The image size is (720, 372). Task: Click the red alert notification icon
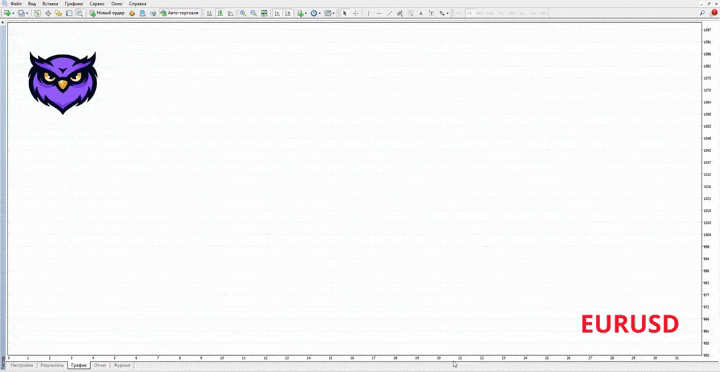tap(714, 13)
